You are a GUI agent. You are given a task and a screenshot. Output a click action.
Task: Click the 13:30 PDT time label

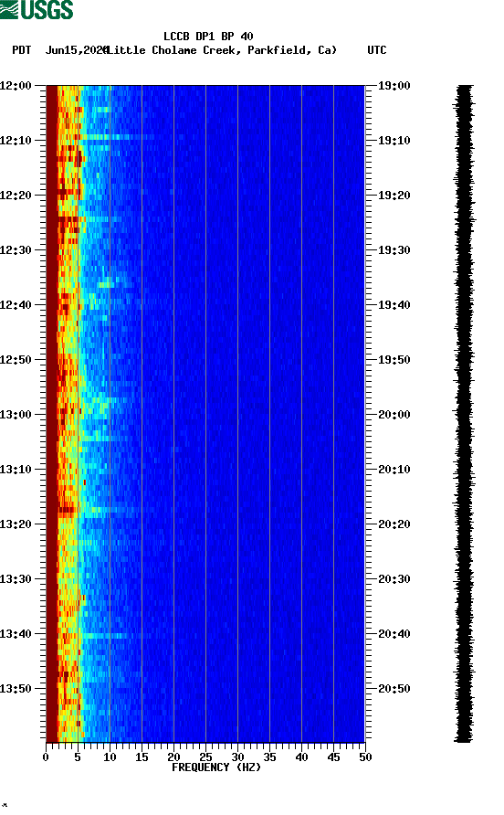pos(16,579)
